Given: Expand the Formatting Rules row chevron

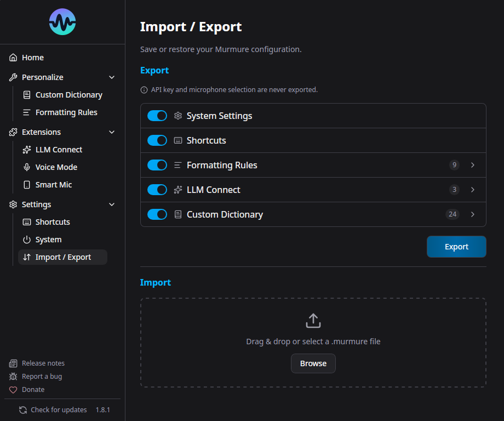Looking at the screenshot, I should point(472,165).
